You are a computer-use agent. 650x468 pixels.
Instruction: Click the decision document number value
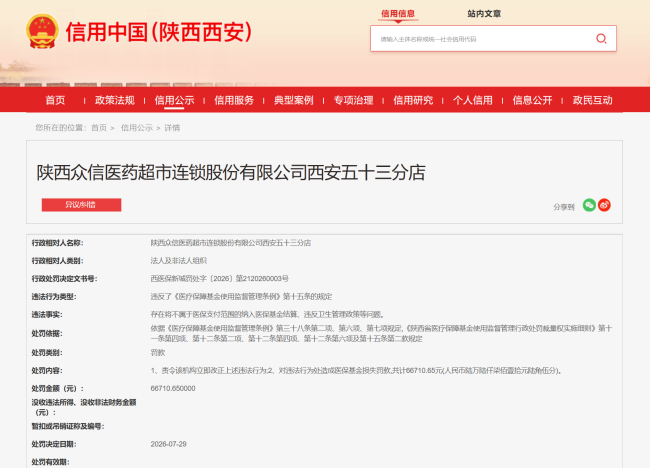click(219, 279)
